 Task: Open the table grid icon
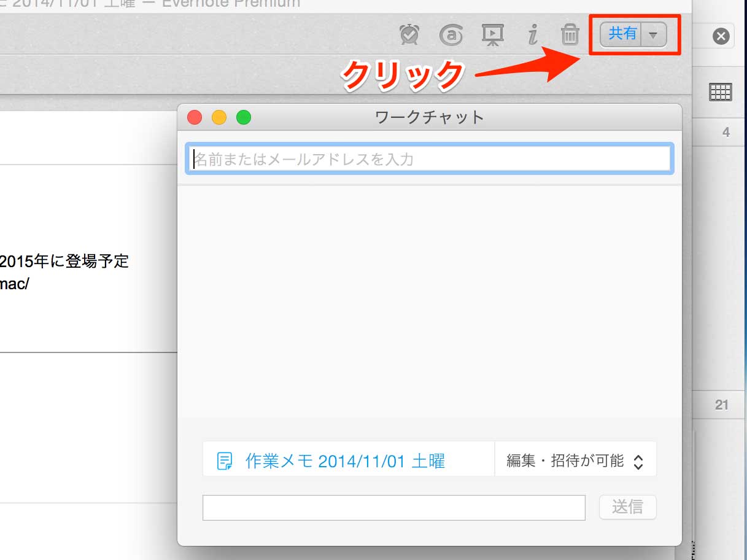(x=720, y=92)
